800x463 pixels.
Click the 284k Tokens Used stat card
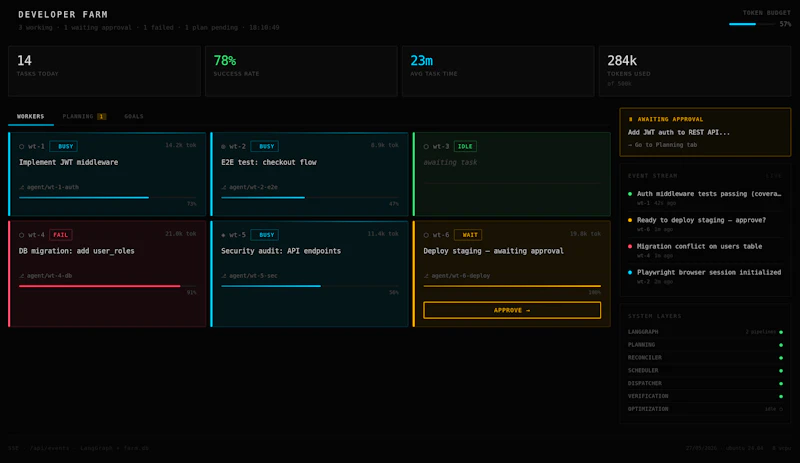coord(695,71)
